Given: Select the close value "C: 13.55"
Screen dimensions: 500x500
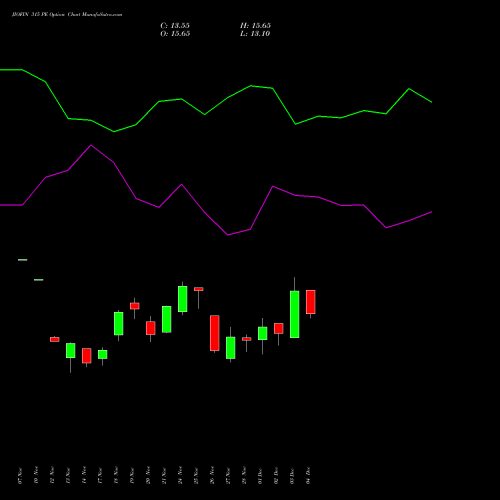Looking at the screenshot, I should tap(175, 26).
